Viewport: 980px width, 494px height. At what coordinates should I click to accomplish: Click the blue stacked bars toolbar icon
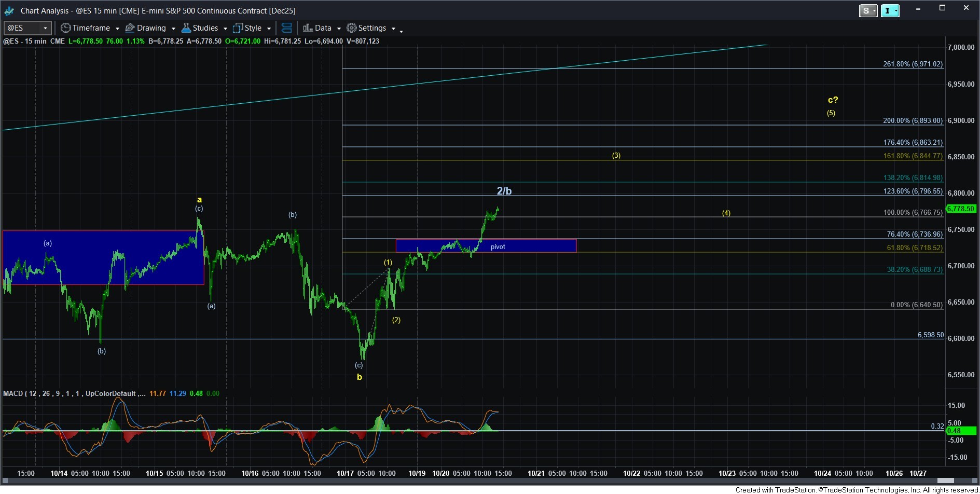pyautogui.click(x=286, y=28)
